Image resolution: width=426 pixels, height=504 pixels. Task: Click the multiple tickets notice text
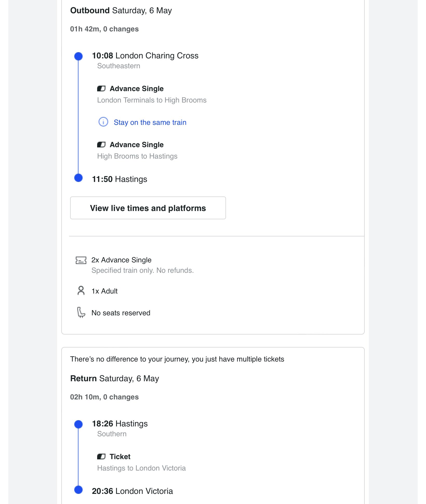(177, 359)
